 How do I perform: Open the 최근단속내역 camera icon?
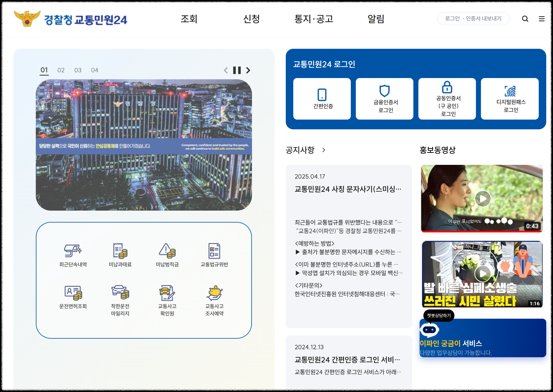tap(73, 251)
